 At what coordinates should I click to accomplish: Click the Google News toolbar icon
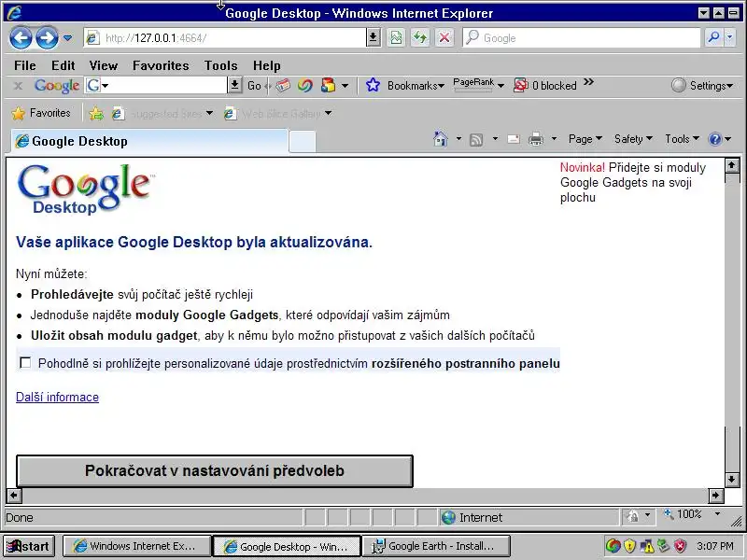[283, 86]
